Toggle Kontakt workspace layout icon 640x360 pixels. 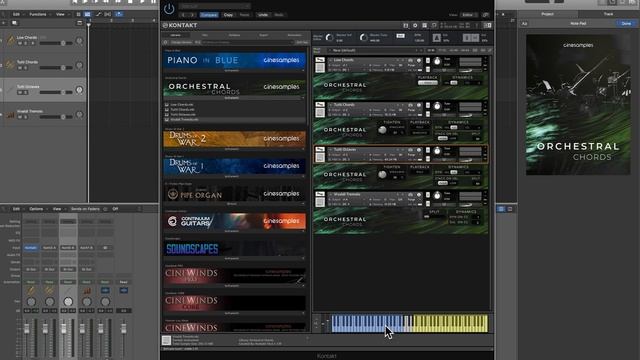pyautogui.click(x=424, y=25)
